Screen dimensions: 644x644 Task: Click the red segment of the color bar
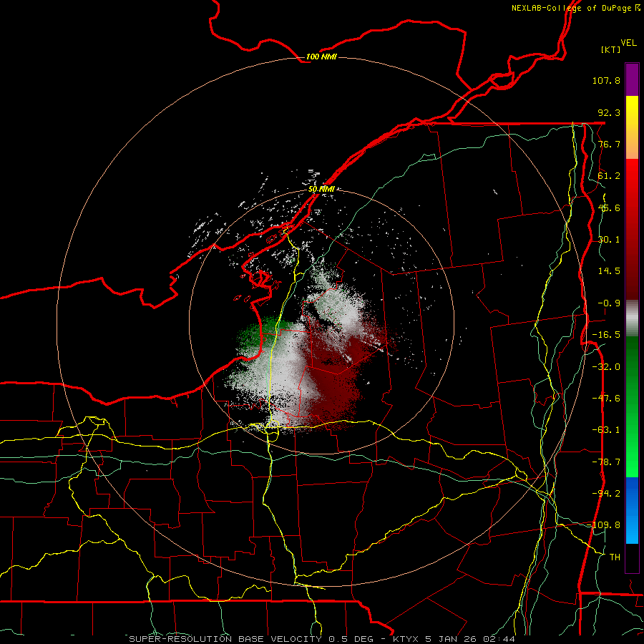point(632,229)
